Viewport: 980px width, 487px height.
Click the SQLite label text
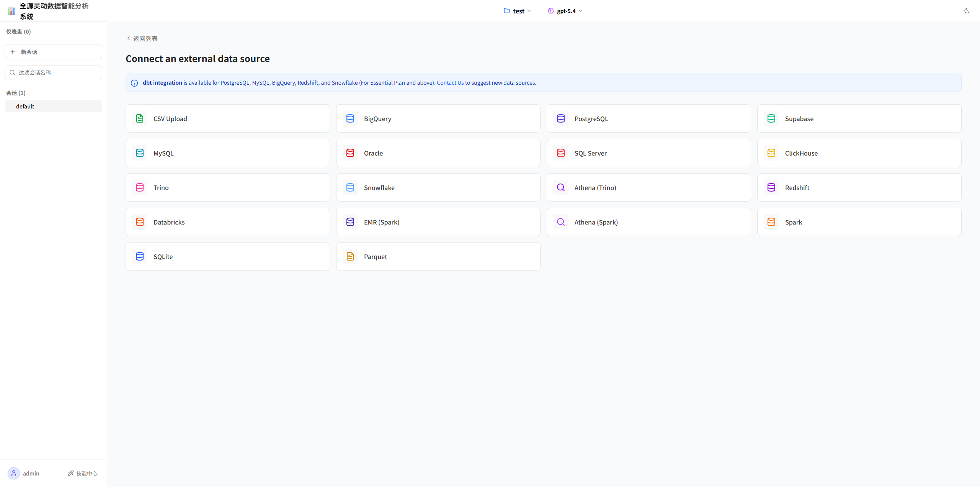[163, 257]
